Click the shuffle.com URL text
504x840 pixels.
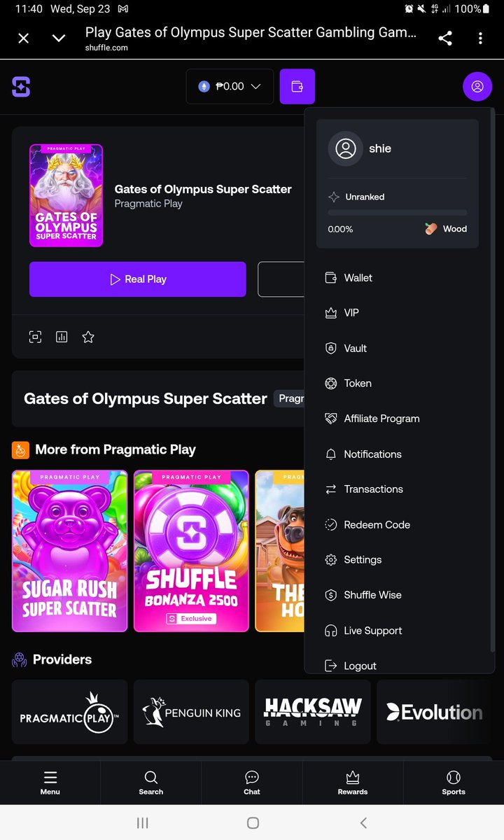coord(106,48)
